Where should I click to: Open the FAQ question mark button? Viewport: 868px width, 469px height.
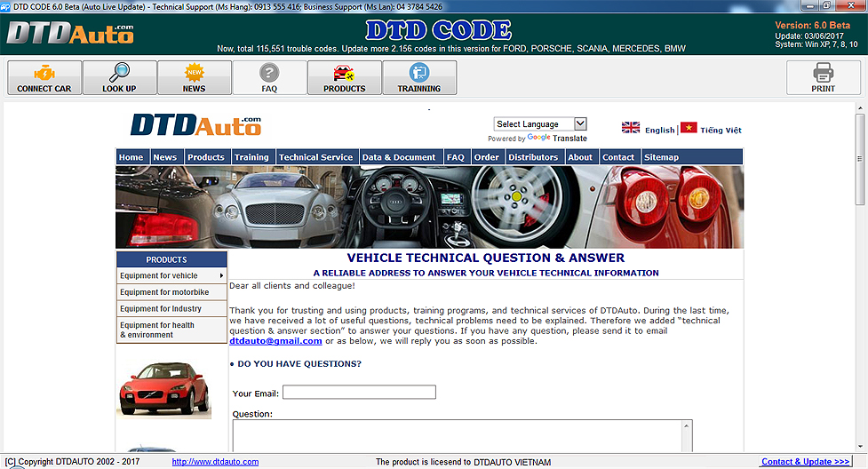pyautogui.click(x=269, y=77)
